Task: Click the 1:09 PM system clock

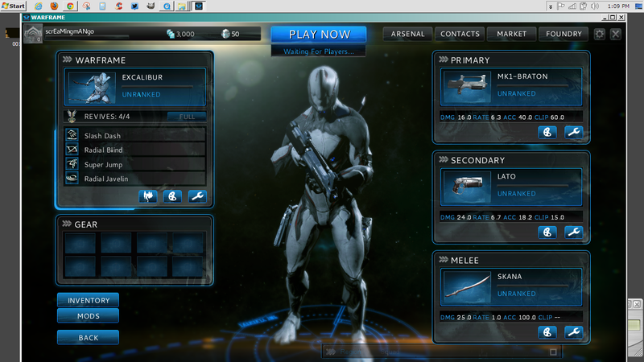Action: (x=618, y=6)
